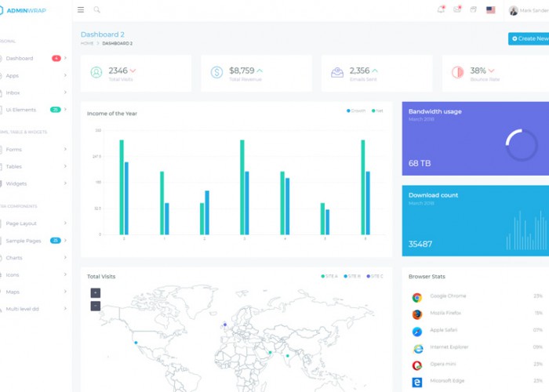The image size is (549, 392).
Task: Click the AdminWrap logo
Action: (x=23, y=10)
